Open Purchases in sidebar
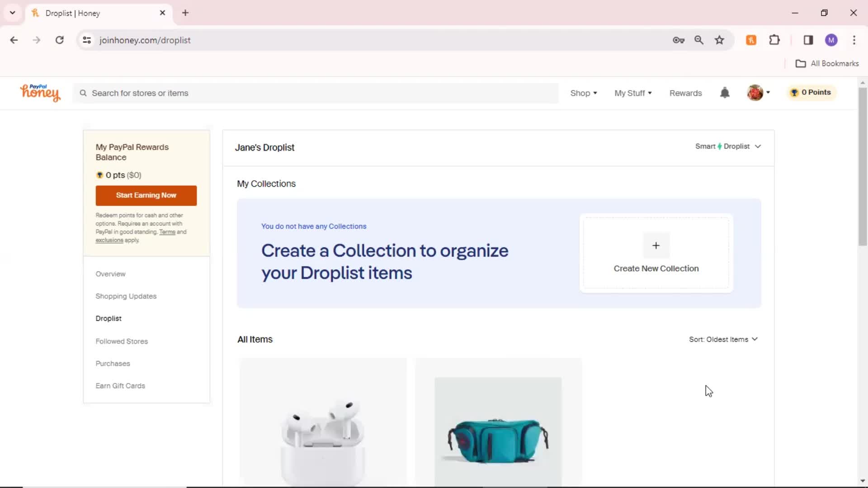868x488 pixels. click(x=113, y=364)
